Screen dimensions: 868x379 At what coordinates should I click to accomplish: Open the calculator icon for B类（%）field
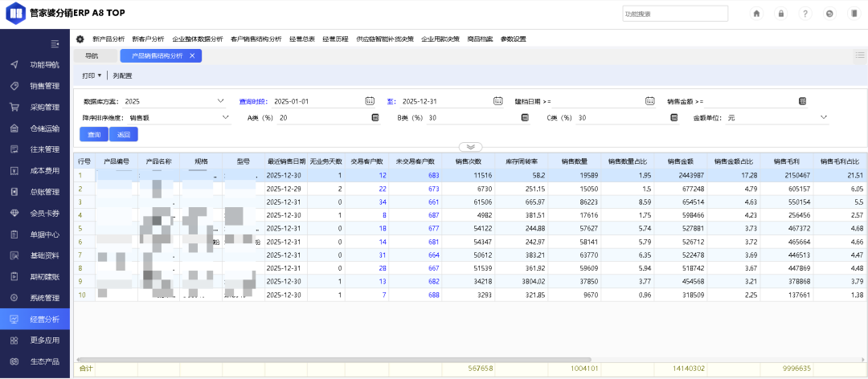(524, 117)
